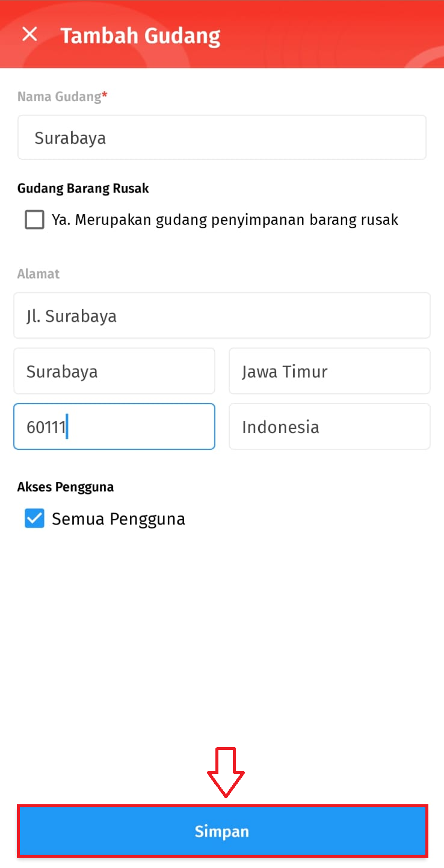Focus the 60111 postal code field

(x=114, y=426)
